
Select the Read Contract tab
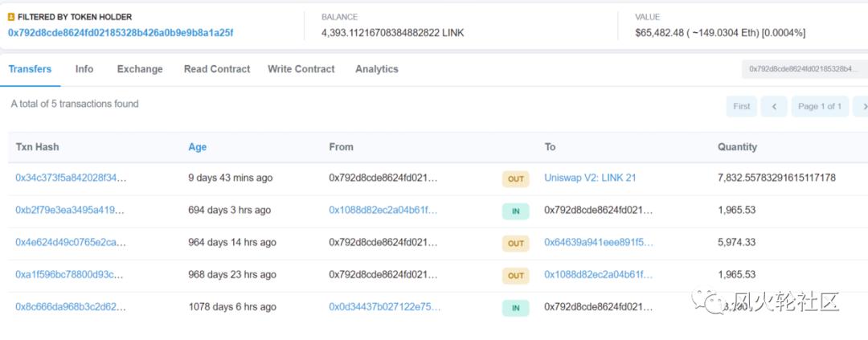coord(217,69)
